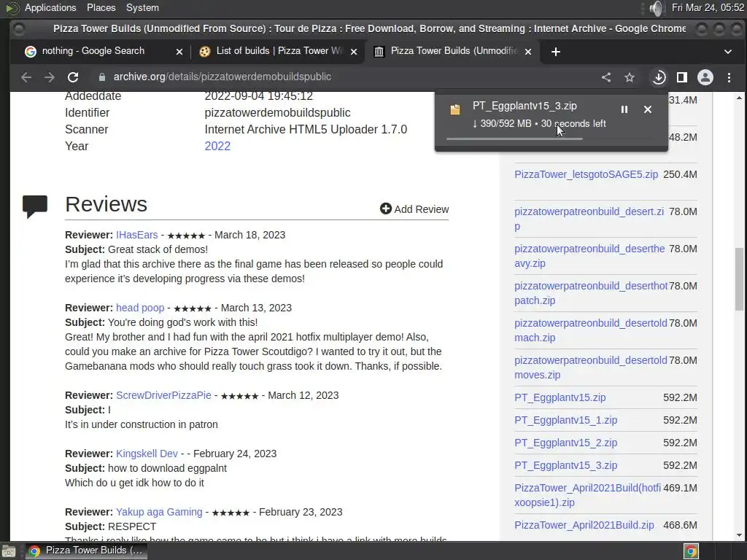Open the Places menu
Screen dimensions: 747x560
click(101, 7)
